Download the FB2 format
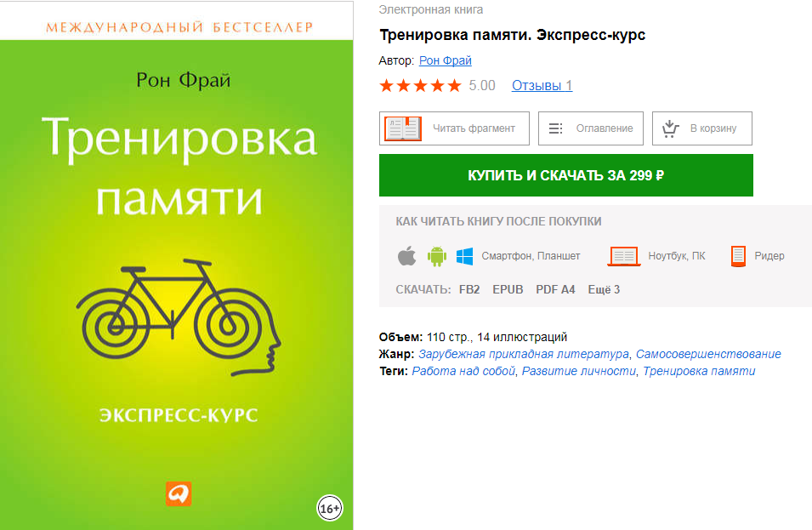812x530 pixels. pyautogui.click(x=469, y=289)
